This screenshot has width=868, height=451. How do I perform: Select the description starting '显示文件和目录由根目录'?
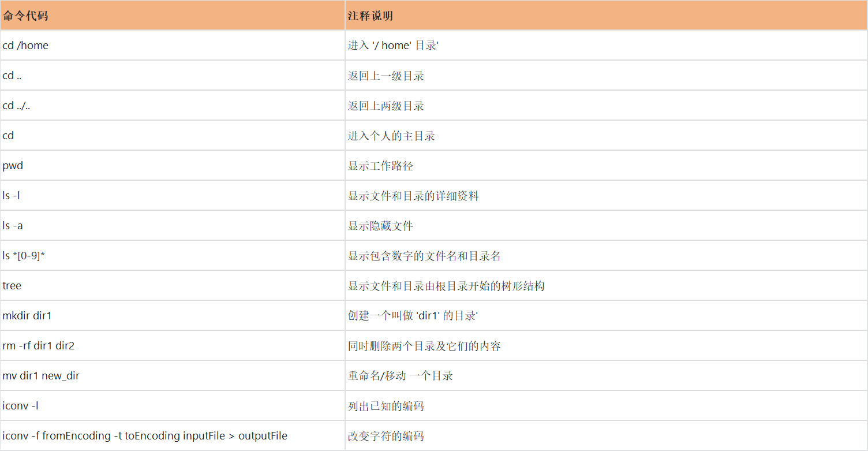[x=446, y=286]
